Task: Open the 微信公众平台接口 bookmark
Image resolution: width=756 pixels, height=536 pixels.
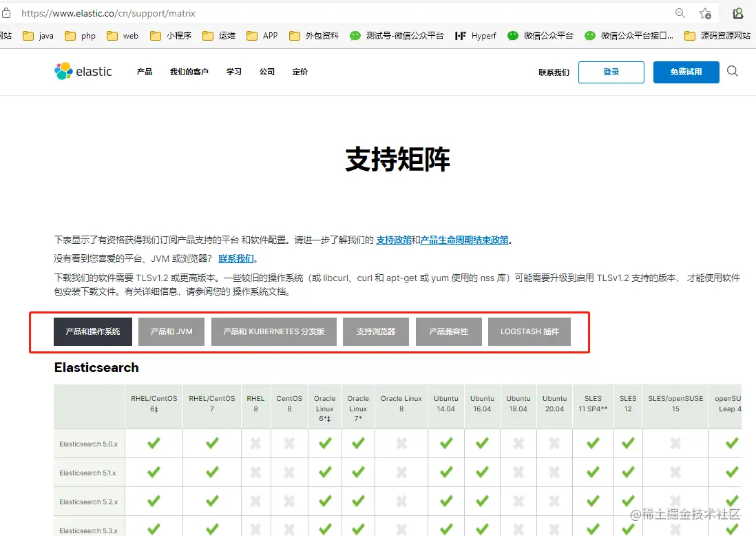Action: (629, 36)
